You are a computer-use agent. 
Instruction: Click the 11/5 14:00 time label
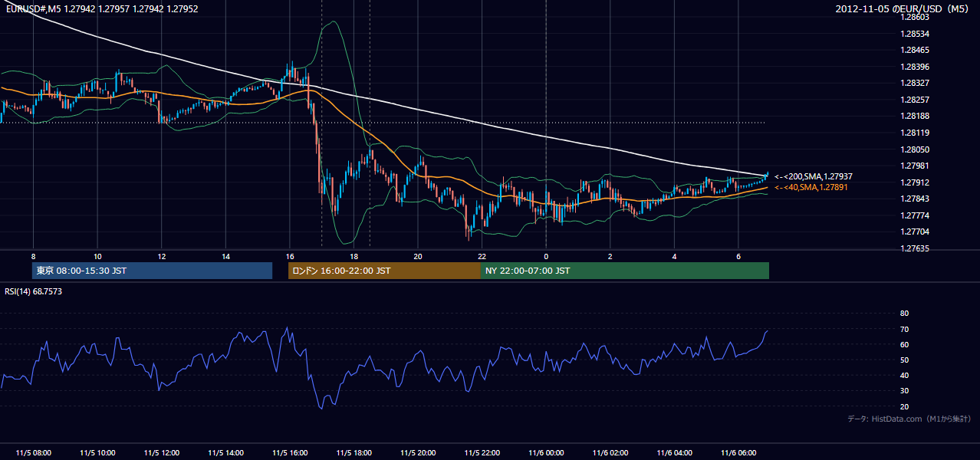point(225,453)
